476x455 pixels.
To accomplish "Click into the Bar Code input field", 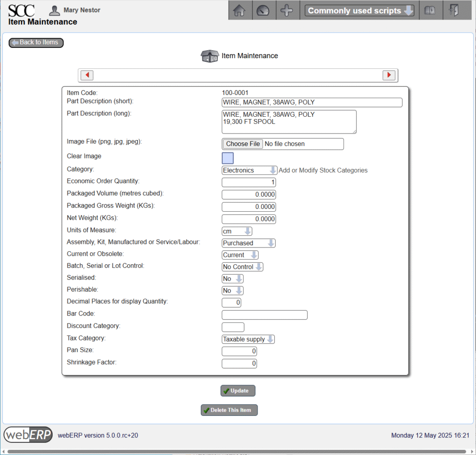I will point(264,315).
